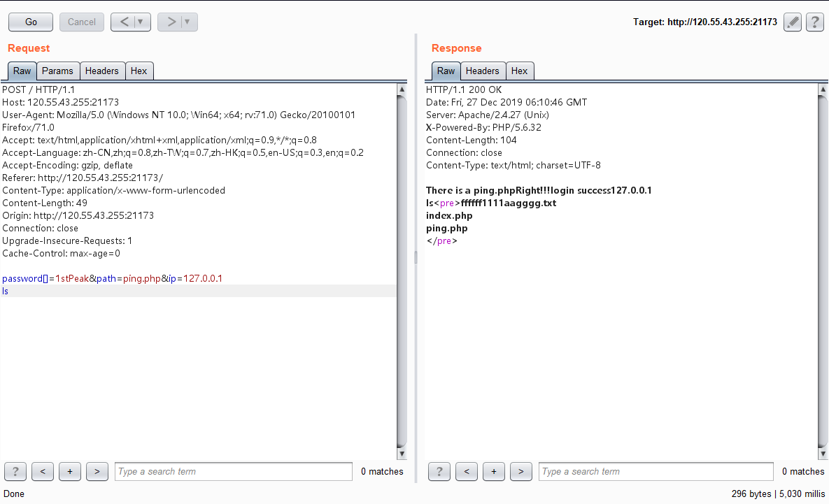Select the Request Raw tab

pyautogui.click(x=22, y=71)
